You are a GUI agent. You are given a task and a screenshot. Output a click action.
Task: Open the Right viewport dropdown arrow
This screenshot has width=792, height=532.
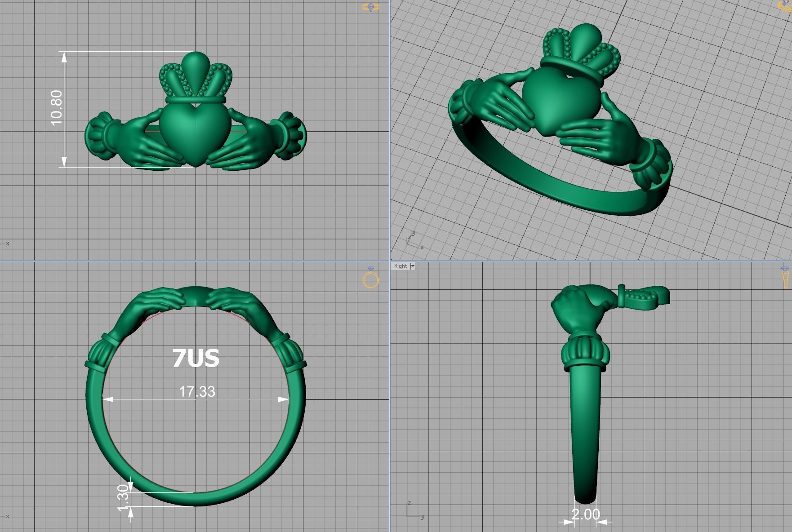point(413,266)
